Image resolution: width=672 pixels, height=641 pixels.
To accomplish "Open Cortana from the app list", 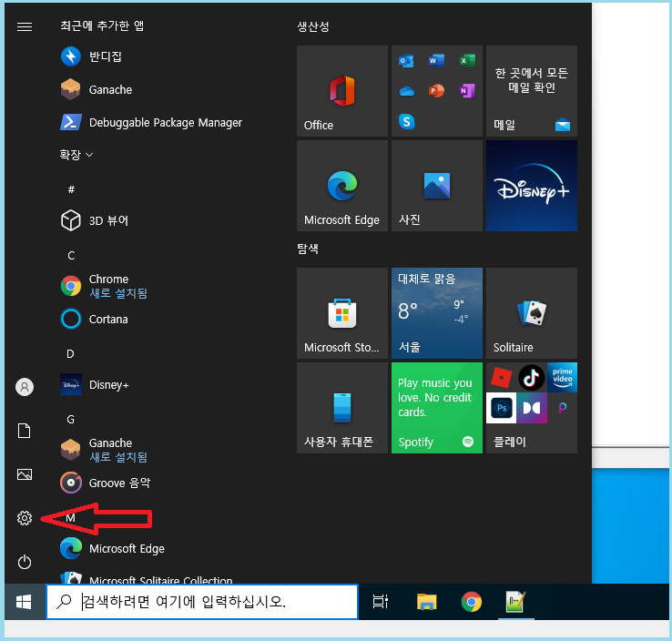I will pos(95,320).
